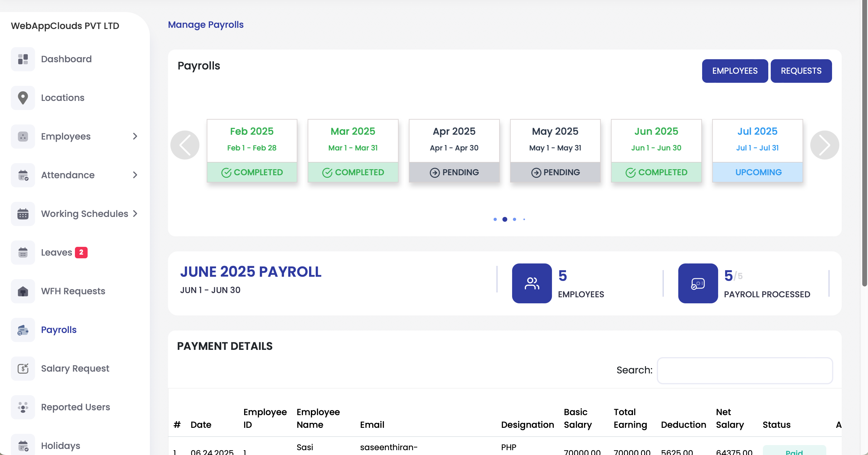
Task: Click inside the Search field
Action: [x=744, y=371]
